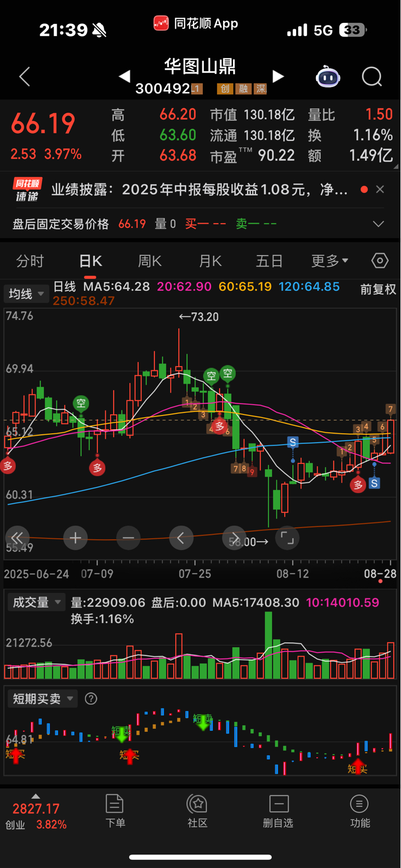Image resolution: width=401 pixels, height=868 pixels.
Task: Change the 前复权 adjustment mode
Action: 378,289
